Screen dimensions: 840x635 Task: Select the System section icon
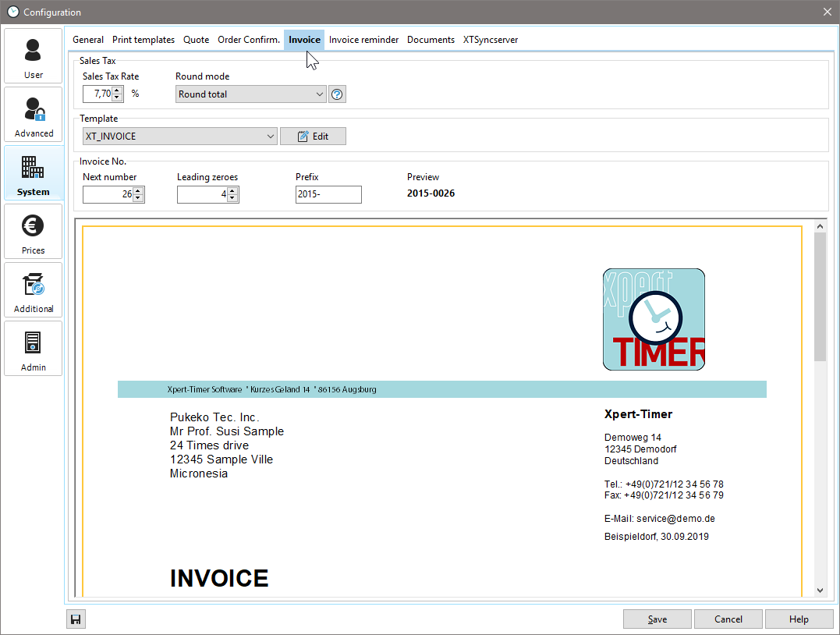34,173
